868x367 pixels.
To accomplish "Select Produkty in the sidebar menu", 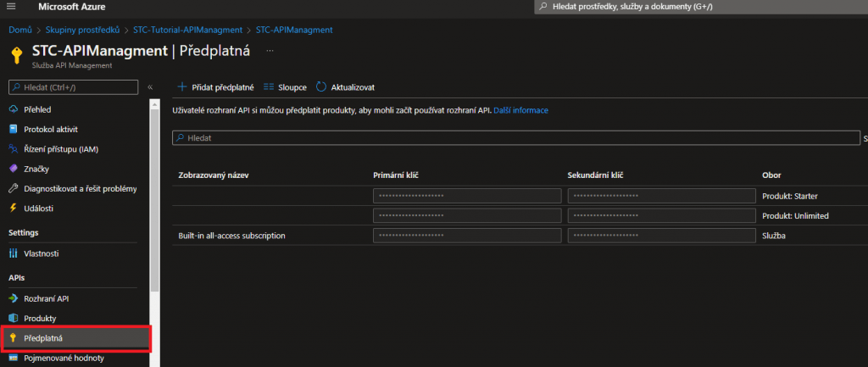I will [x=40, y=318].
